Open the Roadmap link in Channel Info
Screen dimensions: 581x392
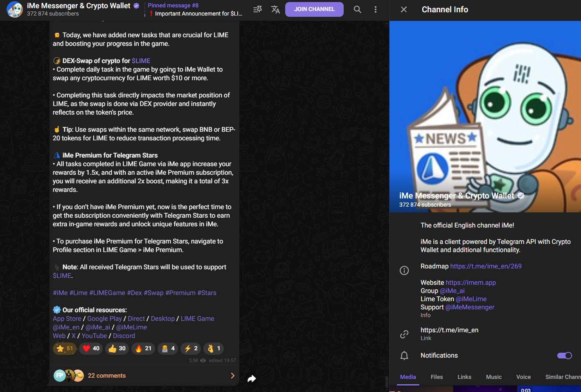pyautogui.click(x=486, y=266)
